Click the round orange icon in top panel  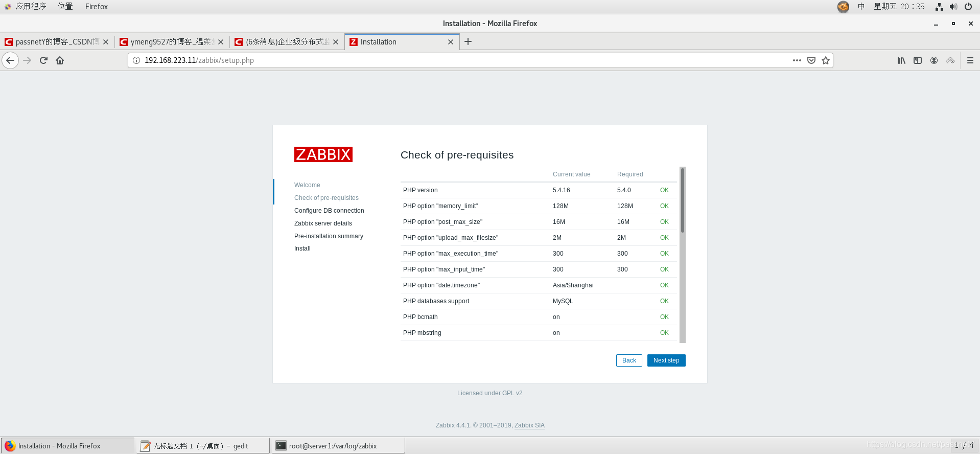pyautogui.click(x=843, y=7)
